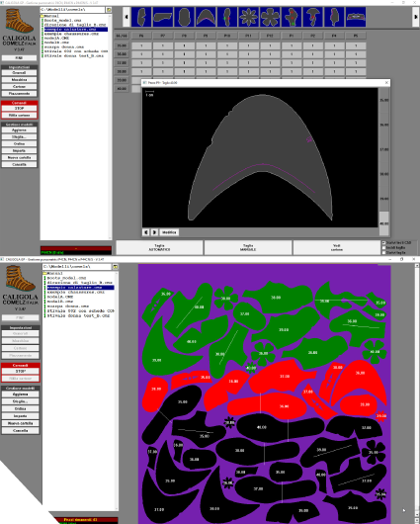Click the Caligola sandal logo in upper window
This screenshot has width=420, height=524.
click(19, 21)
